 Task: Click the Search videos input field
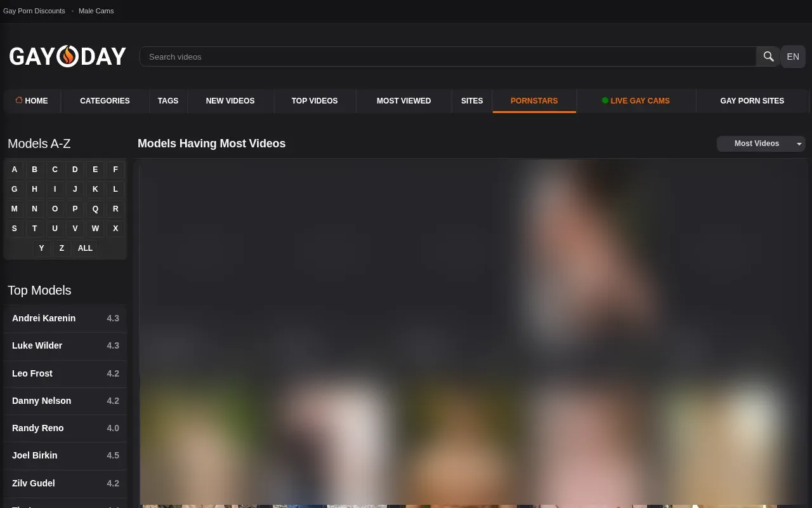click(x=448, y=57)
